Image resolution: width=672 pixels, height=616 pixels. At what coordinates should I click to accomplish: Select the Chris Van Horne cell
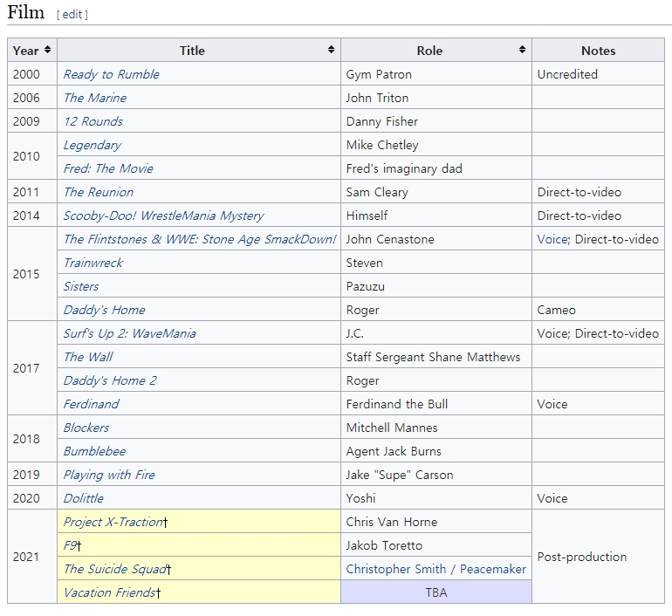click(436, 522)
